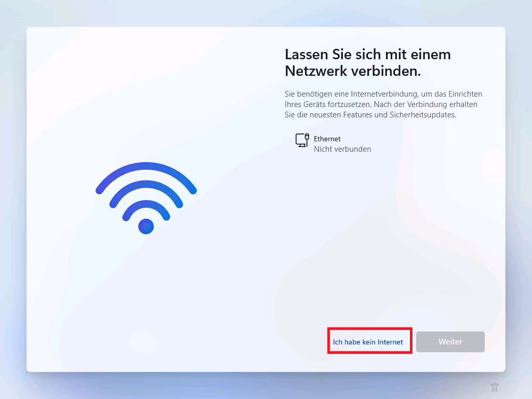Click the word 'Weiter' on the button
Viewport: 532px width, 399px height.
pos(450,342)
